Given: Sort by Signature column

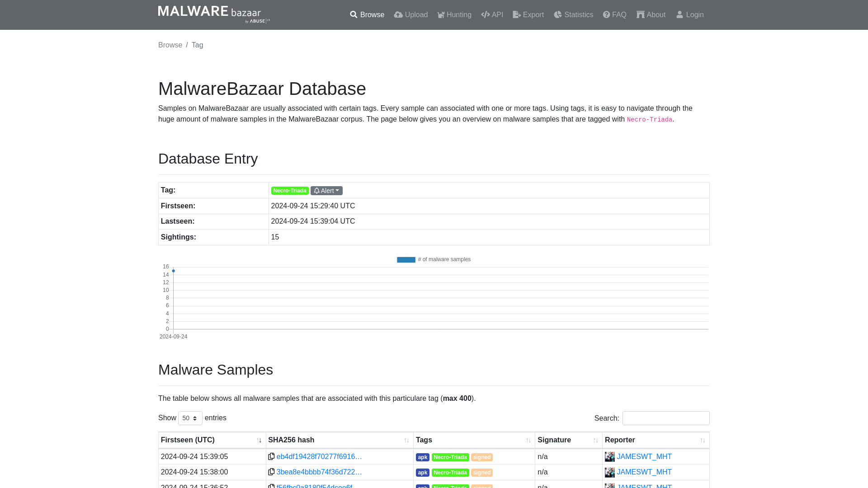Looking at the screenshot, I should (569, 440).
